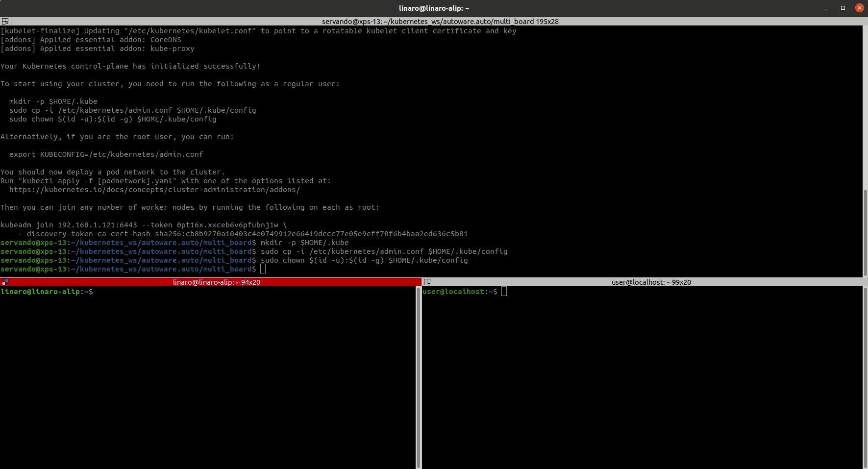Select the user@localhost 99x20 pane titlebar
868x469 pixels.
pyautogui.click(x=651, y=282)
